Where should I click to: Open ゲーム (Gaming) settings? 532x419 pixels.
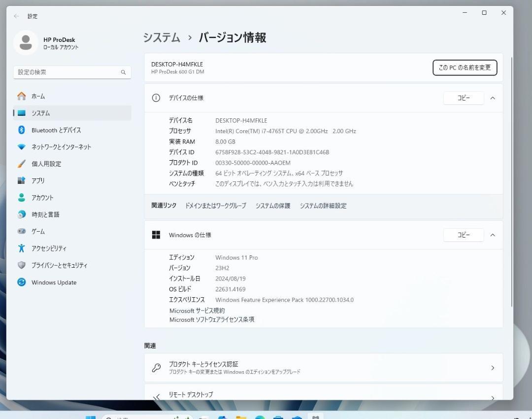click(72, 232)
